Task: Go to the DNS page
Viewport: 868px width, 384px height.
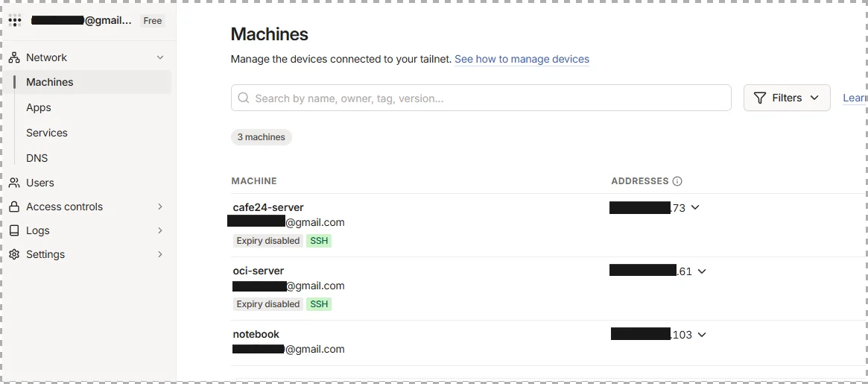Action: 37,159
